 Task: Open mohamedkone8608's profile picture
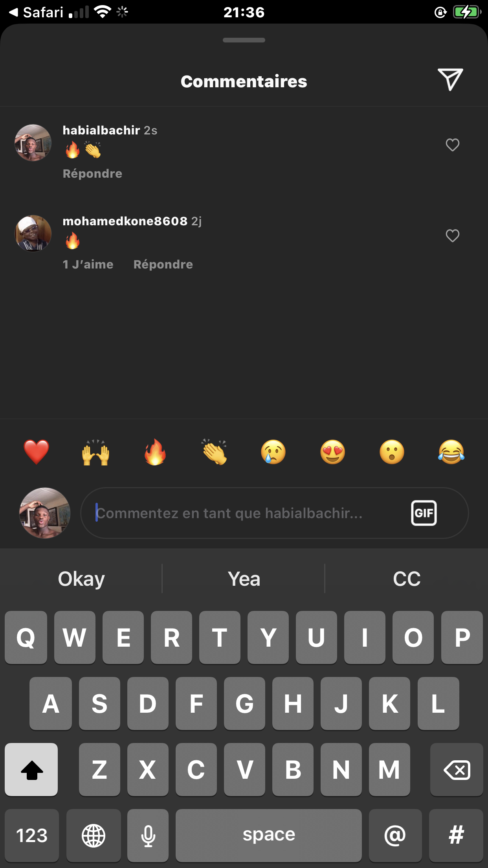click(33, 233)
